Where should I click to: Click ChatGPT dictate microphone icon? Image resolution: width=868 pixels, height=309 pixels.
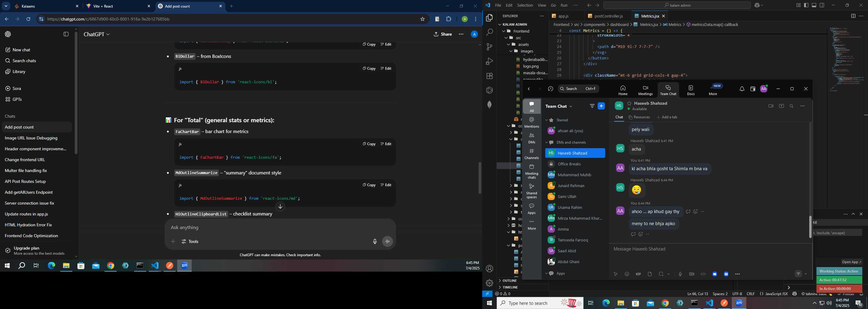click(375, 241)
